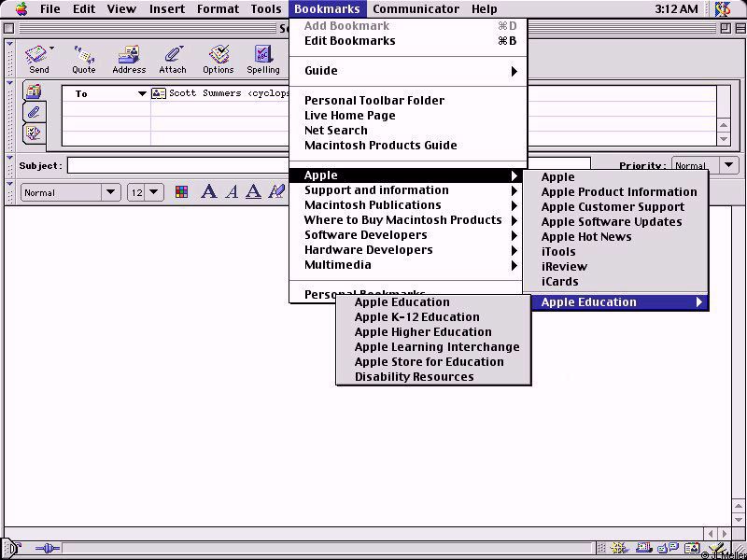Image resolution: width=747 pixels, height=560 pixels.
Task: Choose Macintosh Products Guide bookmark
Action: click(x=408, y=146)
